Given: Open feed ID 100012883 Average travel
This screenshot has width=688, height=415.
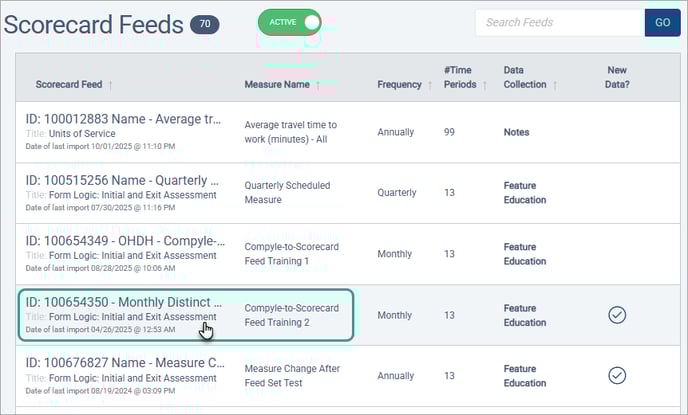Looking at the screenshot, I should [x=123, y=120].
